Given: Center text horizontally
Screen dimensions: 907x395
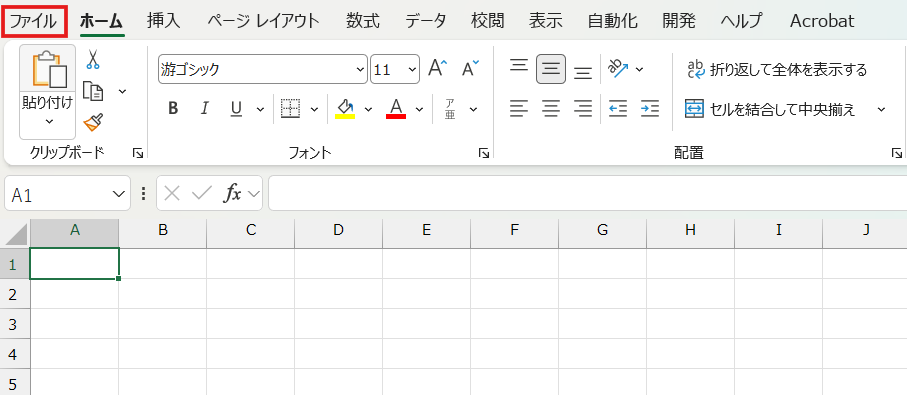Looking at the screenshot, I should pos(551,108).
